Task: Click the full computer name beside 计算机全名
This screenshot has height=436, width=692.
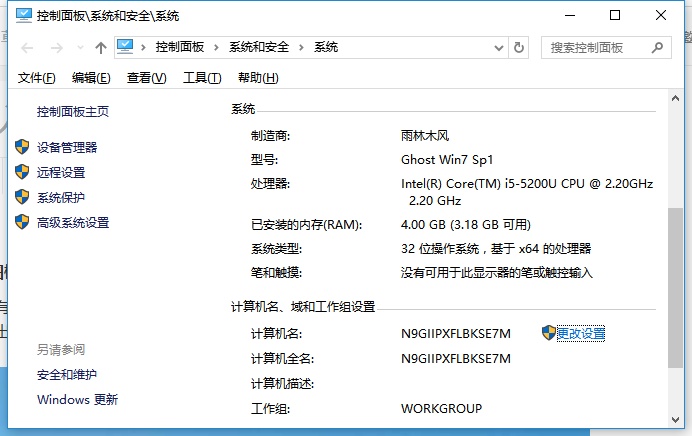Action: point(456,359)
